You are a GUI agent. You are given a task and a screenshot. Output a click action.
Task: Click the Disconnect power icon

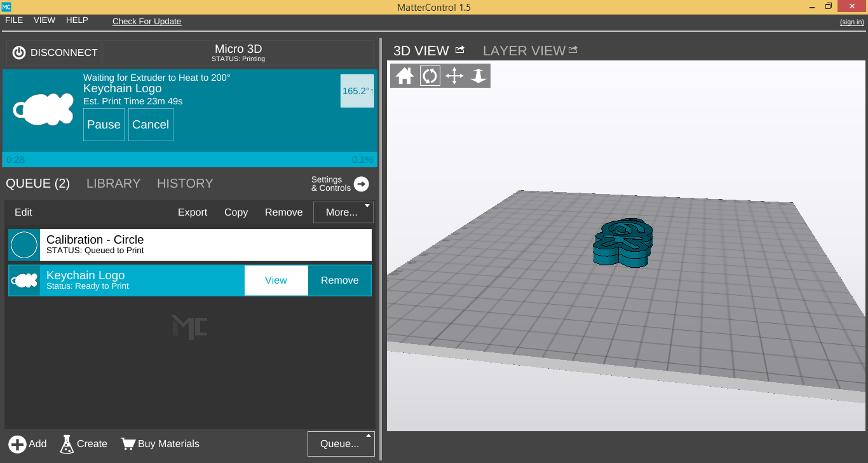pos(19,53)
